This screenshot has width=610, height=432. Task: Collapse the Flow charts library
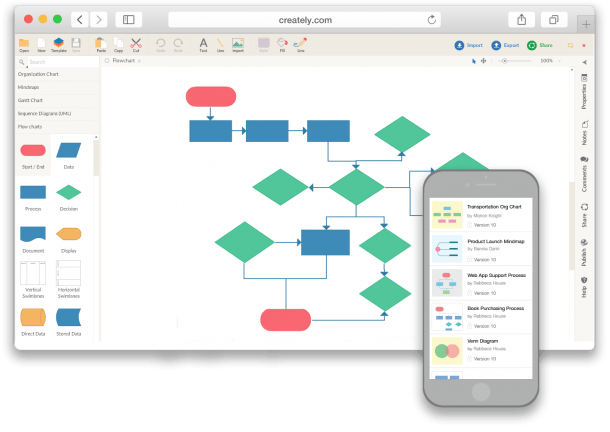pos(57,127)
